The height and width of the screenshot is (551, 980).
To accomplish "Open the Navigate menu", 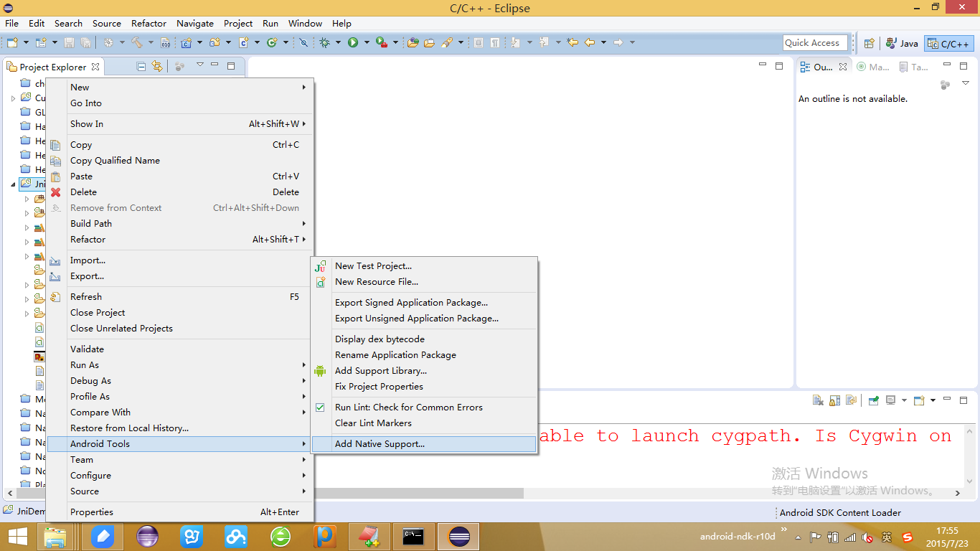I will click(195, 23).
